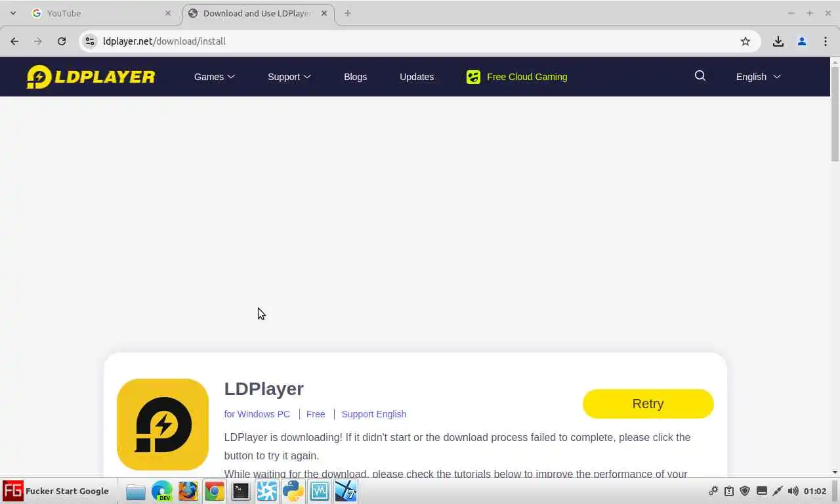Screen dimensions: 840x504
Task: Click the yellow Retry button
Action: [648, 404]
